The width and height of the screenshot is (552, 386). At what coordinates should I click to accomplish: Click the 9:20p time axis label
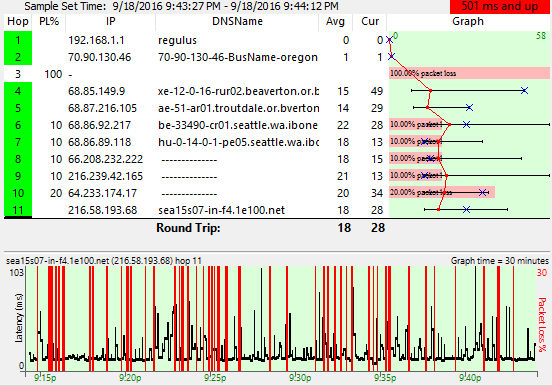coord(130,378)
